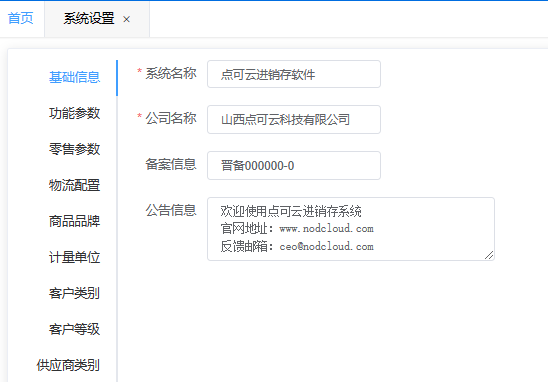Click the www.nodcloud.com line in the announcement
This screenshot has height=382, width=548.
pos(326,229)
